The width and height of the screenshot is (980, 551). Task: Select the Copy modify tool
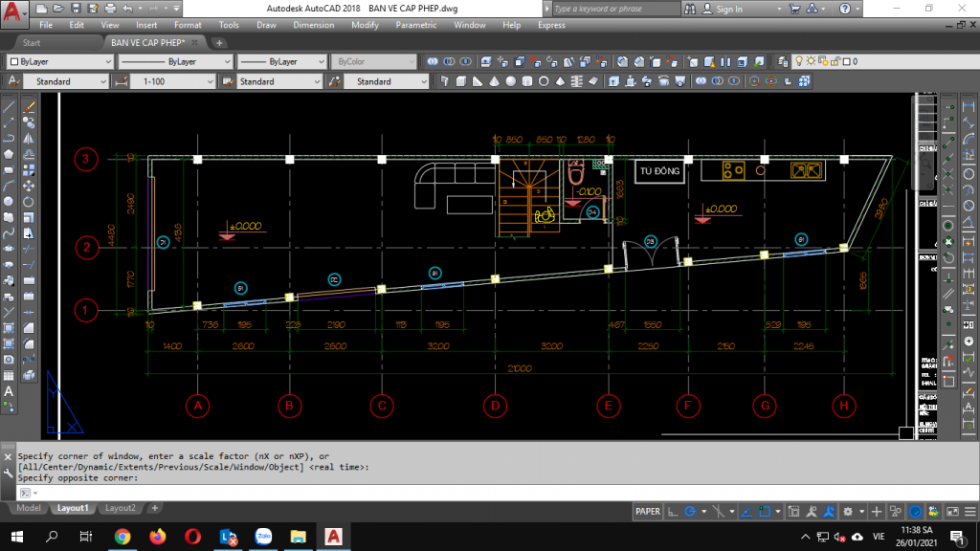coord(29,122)
